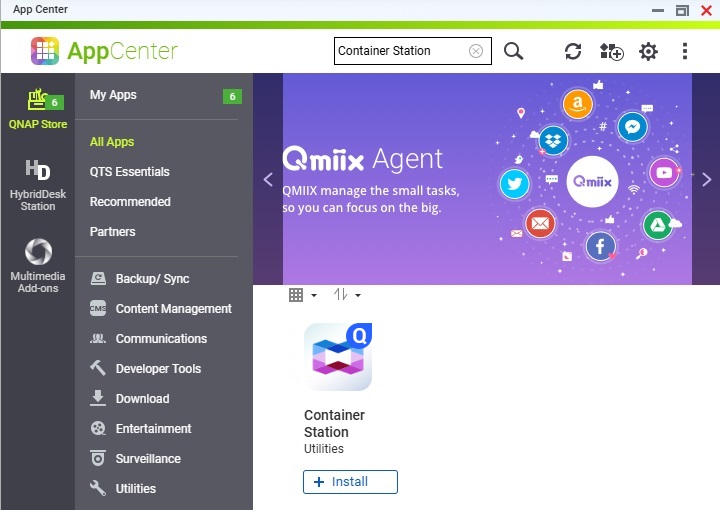Click the Container Station app thumbnail
Screen dimensions: 720x510
pyautogui.click(x=338, y=357)
